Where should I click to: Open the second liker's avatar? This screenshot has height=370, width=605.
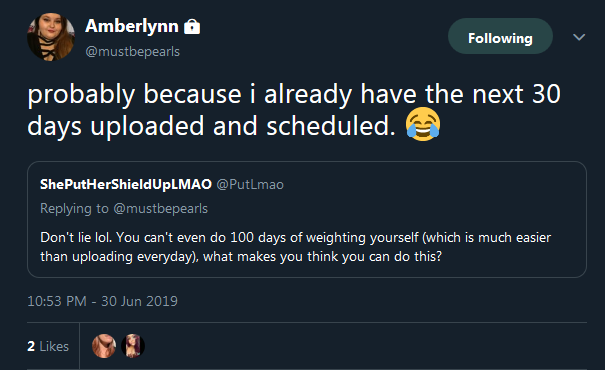pos(133,346)
